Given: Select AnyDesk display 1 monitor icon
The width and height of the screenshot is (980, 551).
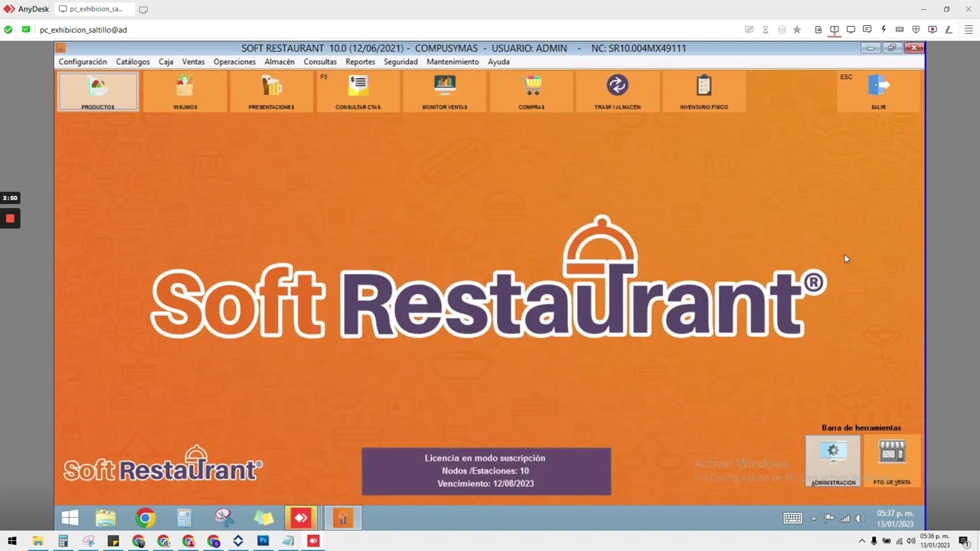Looking at the screenshot, I should tap(835, 30).
